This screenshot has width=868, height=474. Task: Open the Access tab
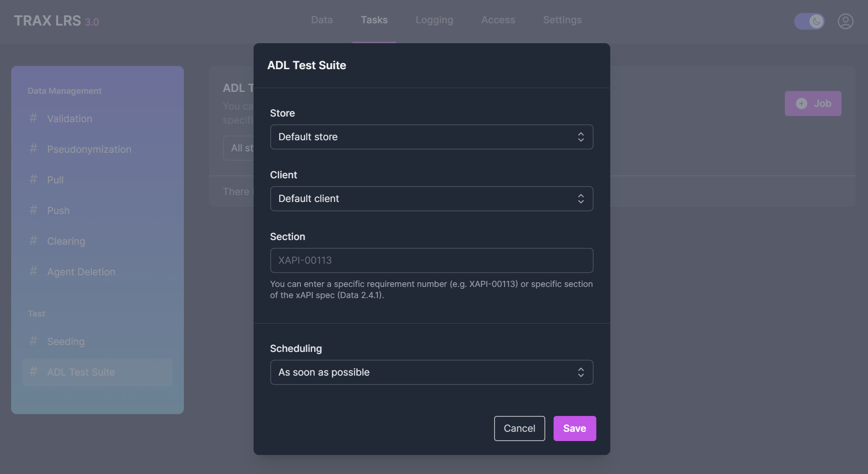(x=498, y=20)
